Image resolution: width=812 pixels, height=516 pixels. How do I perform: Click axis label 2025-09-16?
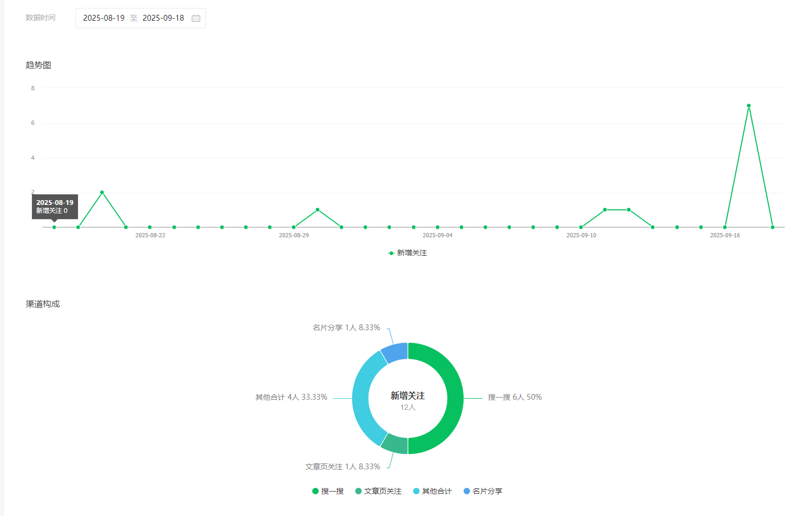[725, 235]
